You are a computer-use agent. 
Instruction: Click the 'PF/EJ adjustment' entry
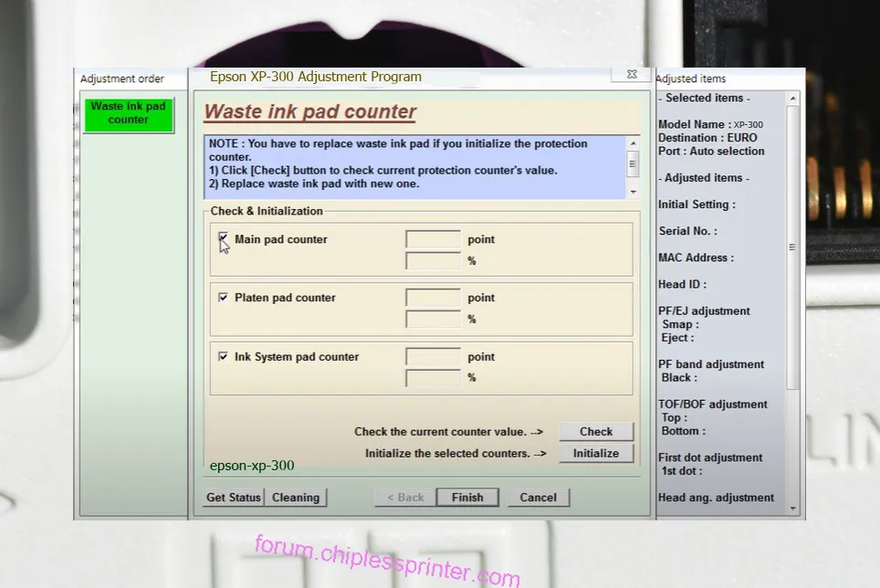[704, 311]
